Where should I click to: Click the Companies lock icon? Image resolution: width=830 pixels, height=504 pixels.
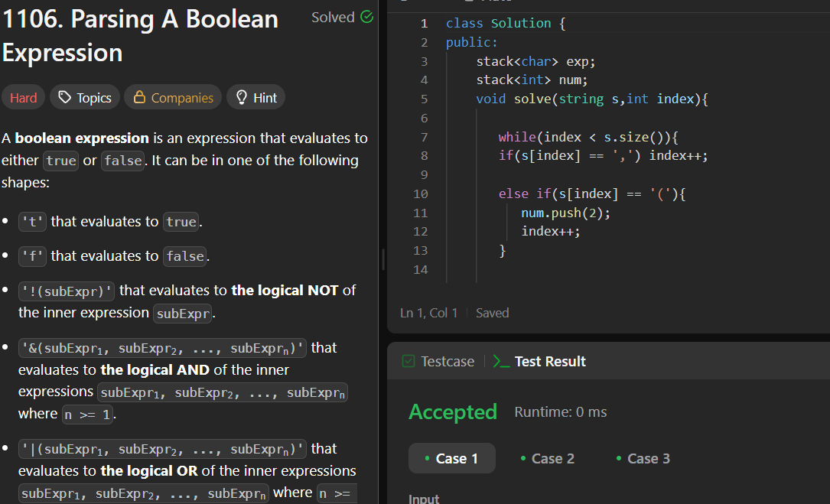(139, 97)
